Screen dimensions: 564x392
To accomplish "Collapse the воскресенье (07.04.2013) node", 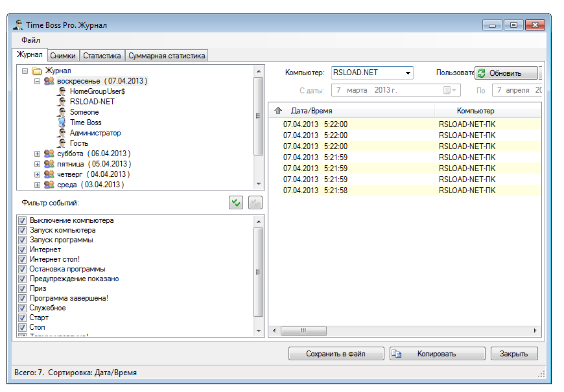I will point(37,80).
